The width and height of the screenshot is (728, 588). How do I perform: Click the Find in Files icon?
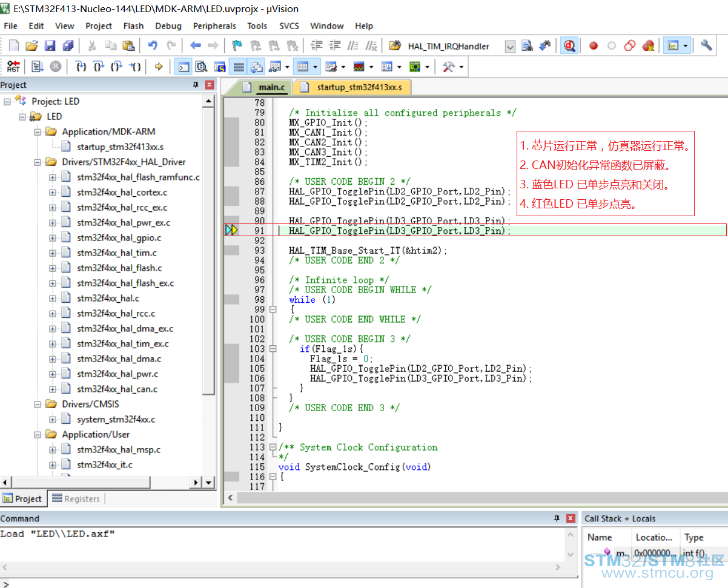[528, 45]
